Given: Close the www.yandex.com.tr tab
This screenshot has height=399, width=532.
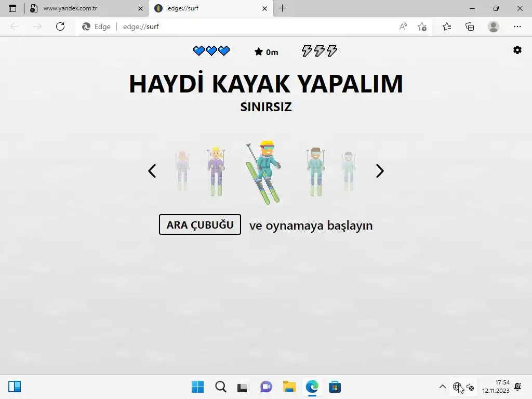Looking at the screenshot, I should point(140,8).
